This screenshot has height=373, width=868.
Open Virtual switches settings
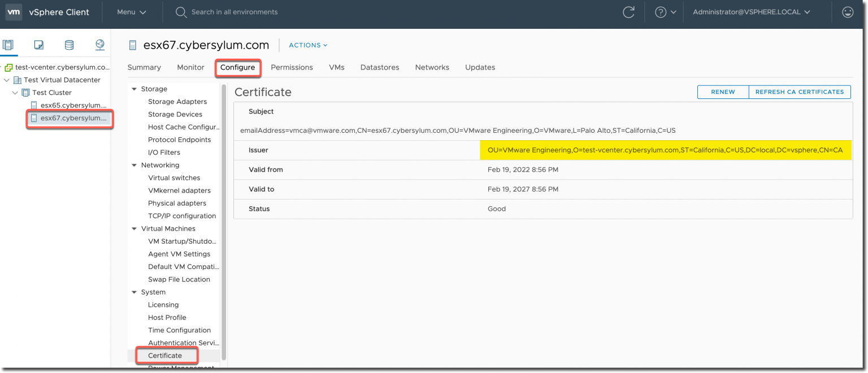[174, 178]
